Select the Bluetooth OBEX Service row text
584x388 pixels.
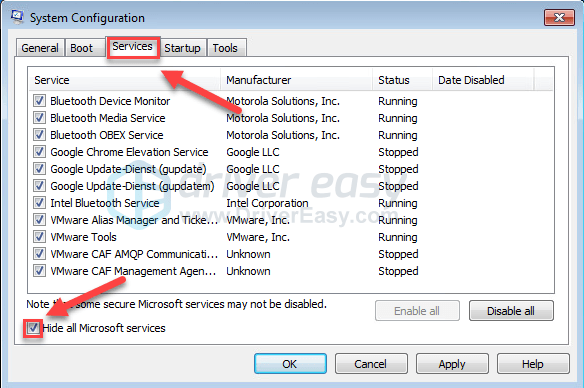[107, 135]
